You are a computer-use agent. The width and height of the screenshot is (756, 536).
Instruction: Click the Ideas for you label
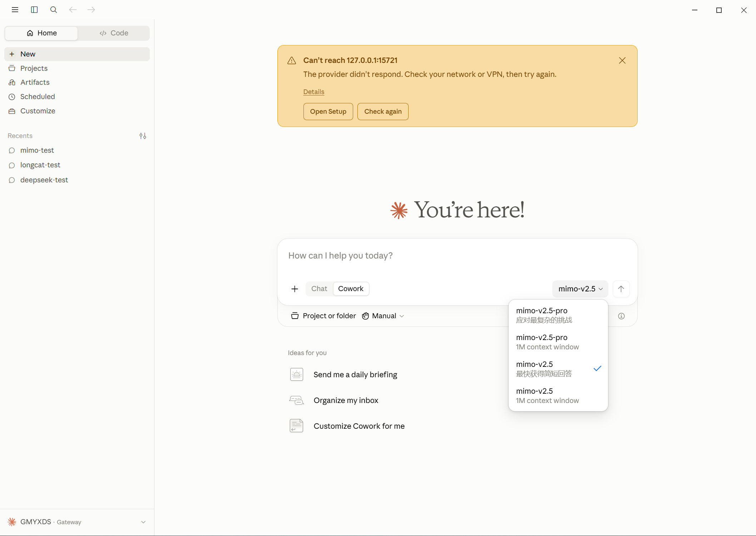tap(307, 353)
